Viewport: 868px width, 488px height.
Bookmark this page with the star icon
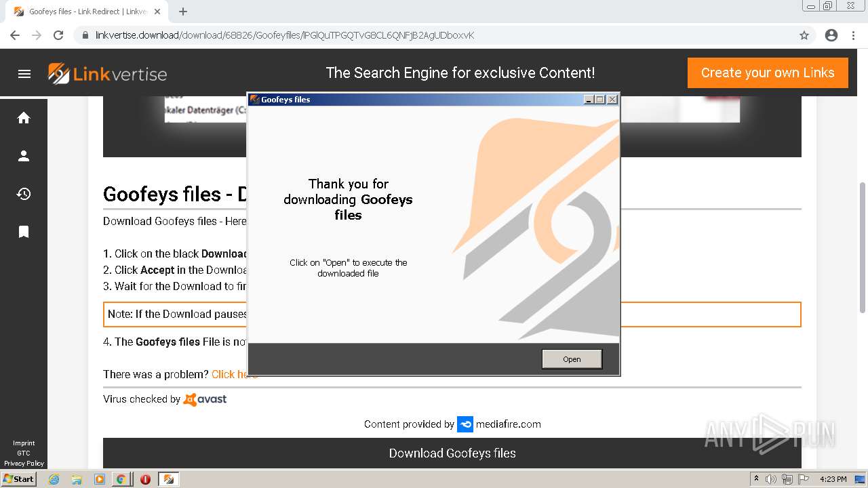point(804,35)
